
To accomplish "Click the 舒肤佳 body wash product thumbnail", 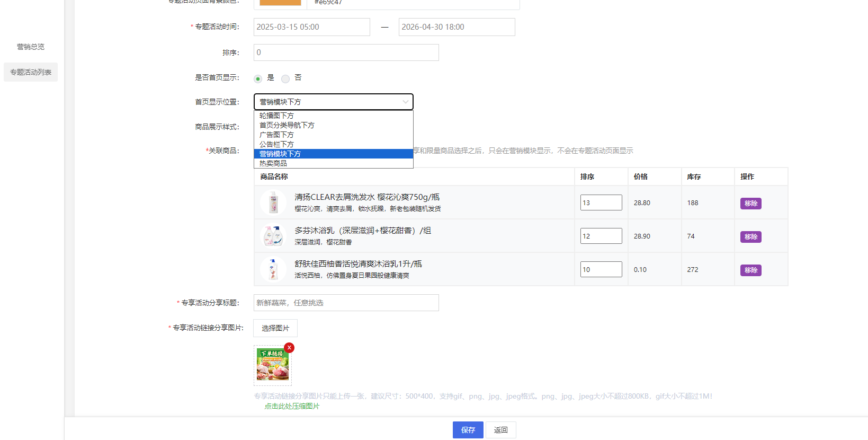I will click(273, 269).
